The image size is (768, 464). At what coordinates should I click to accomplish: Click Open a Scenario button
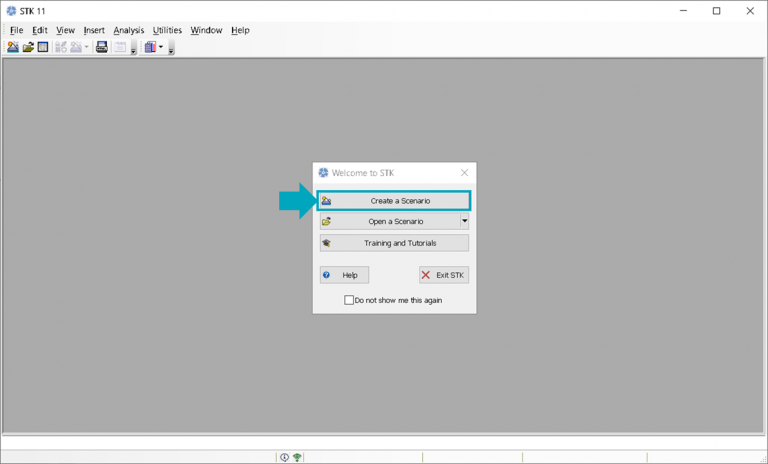(390, 221)
